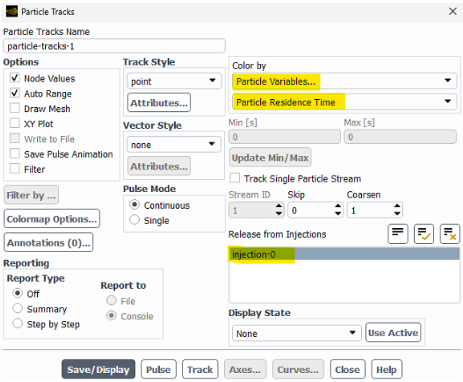Select injection-0 in the injections list
Image resolution: width=463 pixels, height=382 pixels.
tap(344, 254)
